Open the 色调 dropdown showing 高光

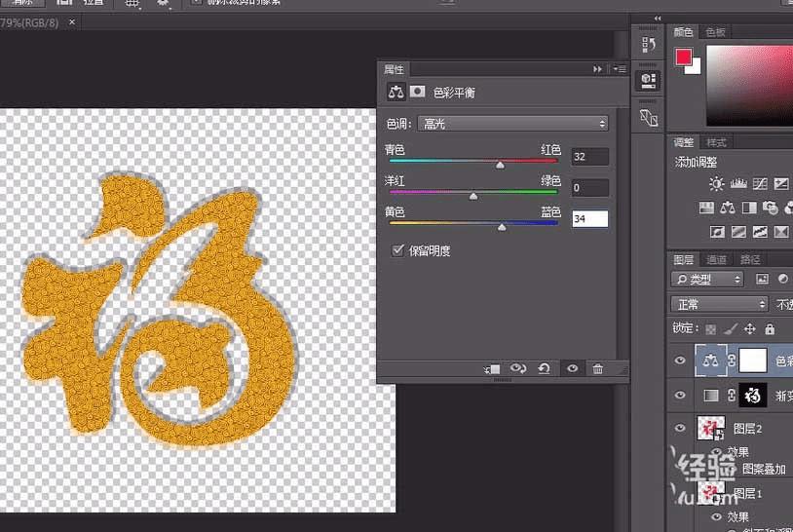coord(512,124)
